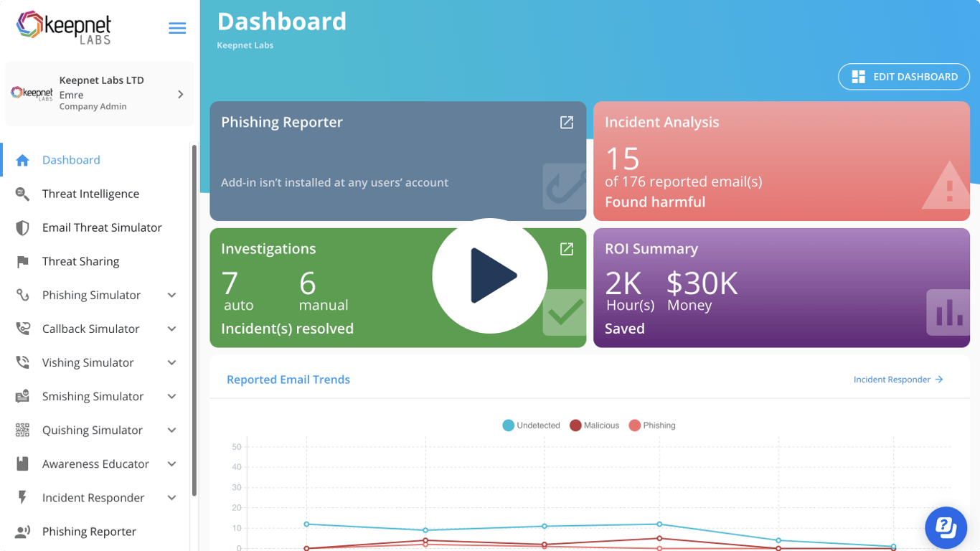Toggle the sidebar hamburger menu
Viewport: 980px width, 551px height.
pyautogui.click(x=176, y=28)
